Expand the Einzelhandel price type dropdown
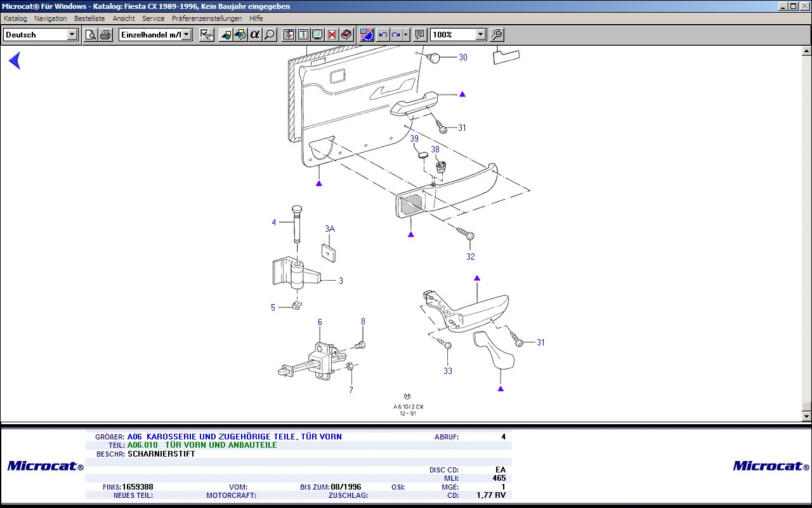 pos(187,35)
